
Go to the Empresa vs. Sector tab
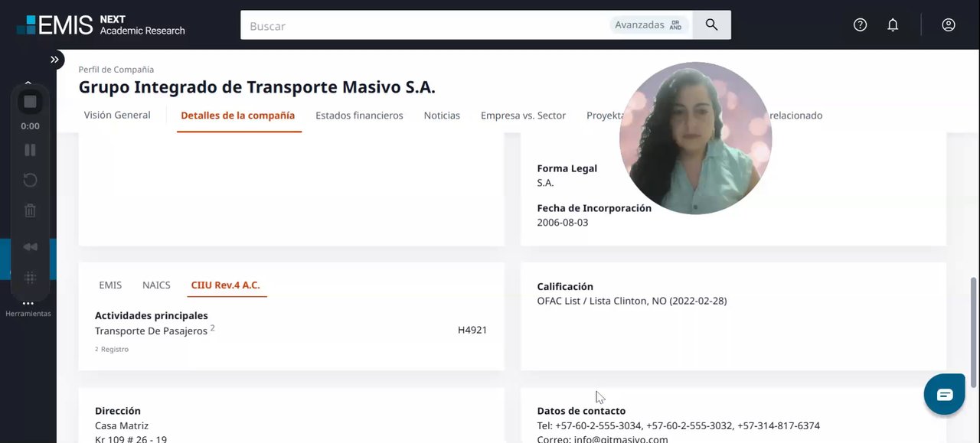click(x=523, y=116)
